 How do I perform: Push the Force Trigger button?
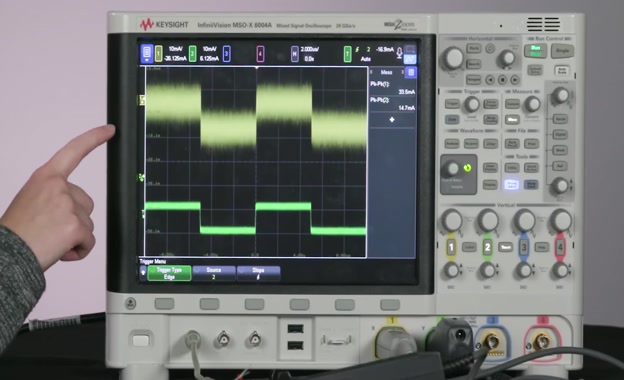491,104
